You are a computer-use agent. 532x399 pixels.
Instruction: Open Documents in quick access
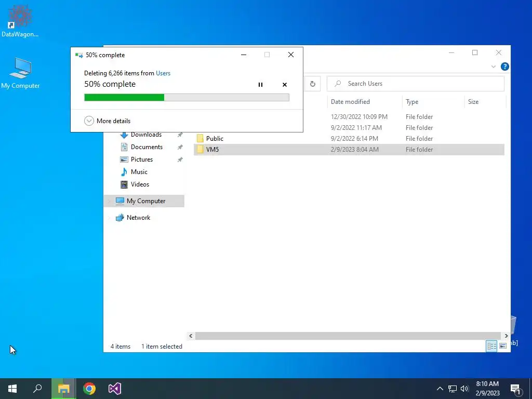[x=147, y=147]
